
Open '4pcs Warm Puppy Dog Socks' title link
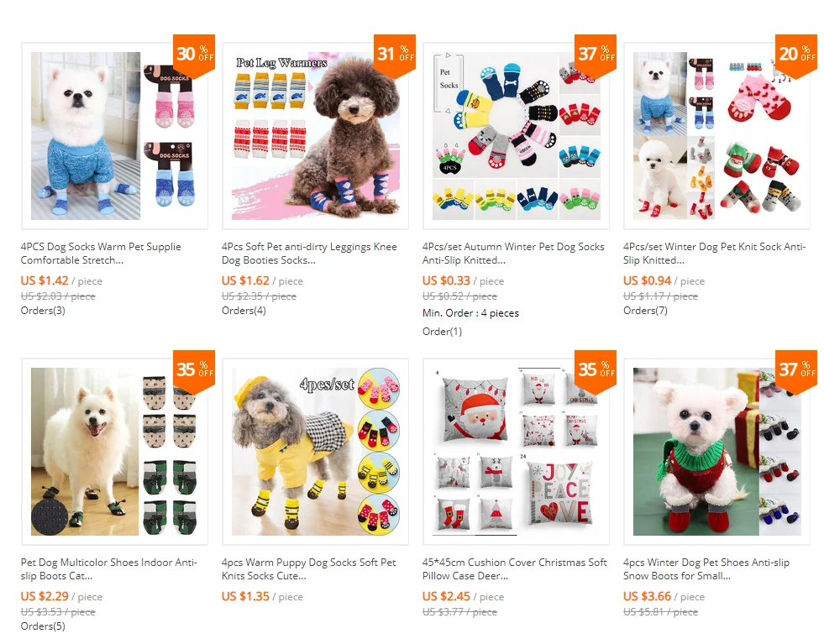[308, 569]
